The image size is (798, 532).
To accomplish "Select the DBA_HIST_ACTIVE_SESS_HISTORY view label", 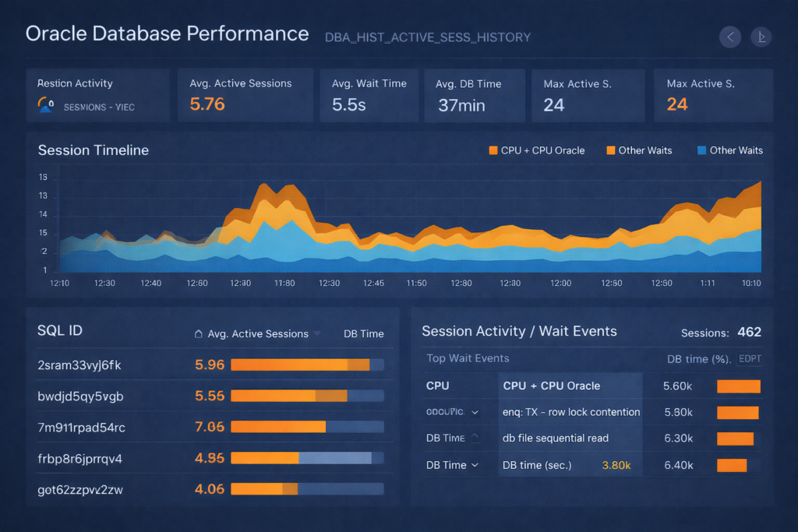I will [428, 37].
